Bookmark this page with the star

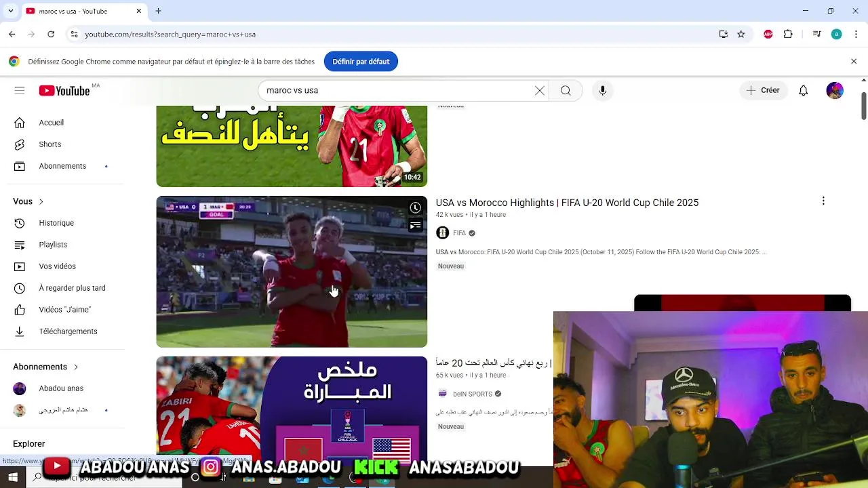click(741, 34)
